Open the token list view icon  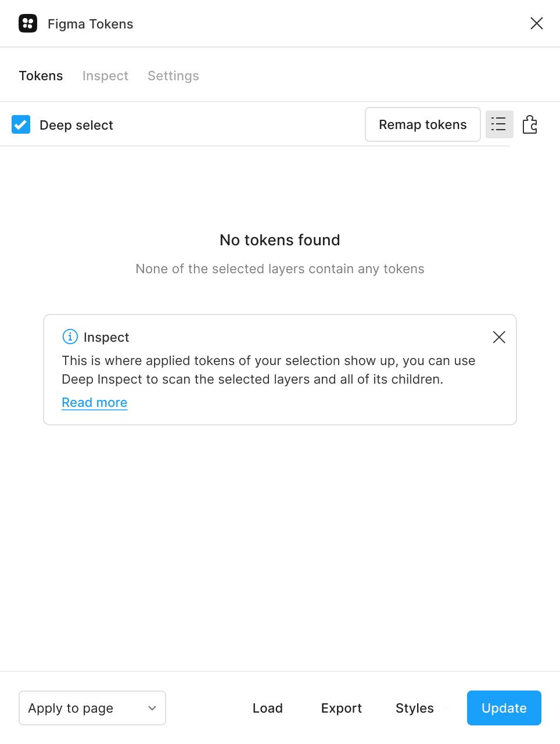click(499, 124)
